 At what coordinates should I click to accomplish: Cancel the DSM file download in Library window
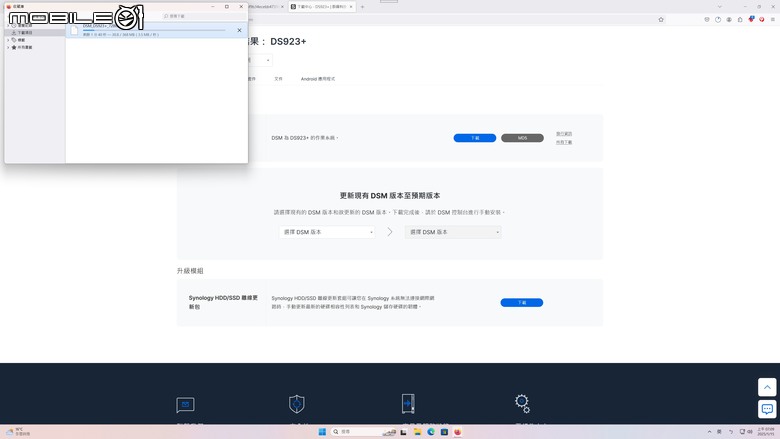coord(239,30)
